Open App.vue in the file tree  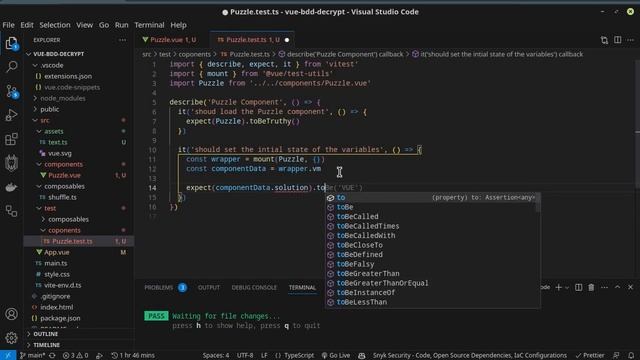56,252
